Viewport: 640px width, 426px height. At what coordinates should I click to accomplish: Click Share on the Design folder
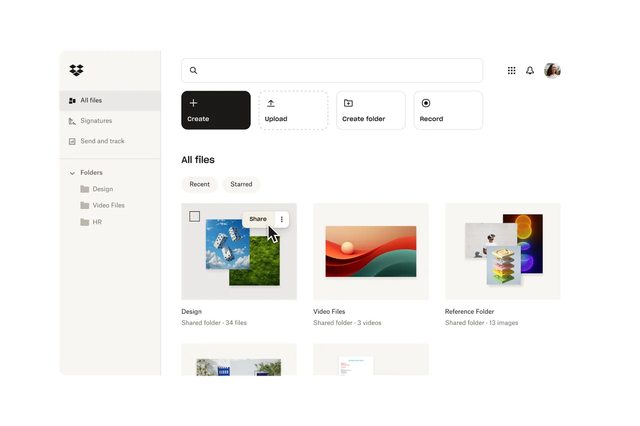pos(258,219)
